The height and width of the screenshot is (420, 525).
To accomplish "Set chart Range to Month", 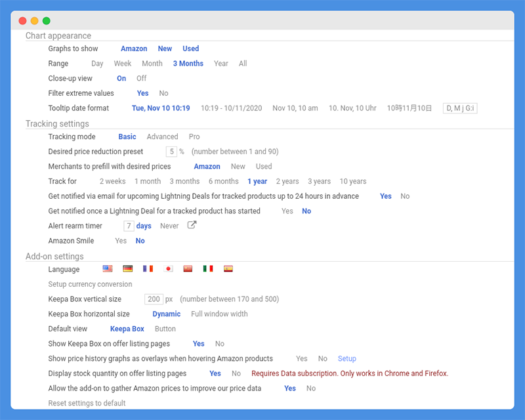I will coord(152,64).
